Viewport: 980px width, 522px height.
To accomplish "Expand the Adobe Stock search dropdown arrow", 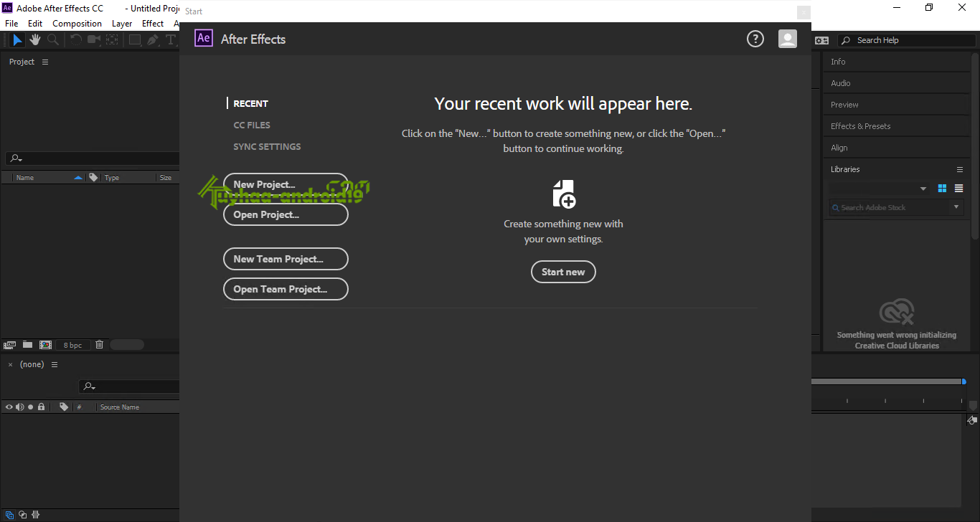I will (x=956, y=207).
